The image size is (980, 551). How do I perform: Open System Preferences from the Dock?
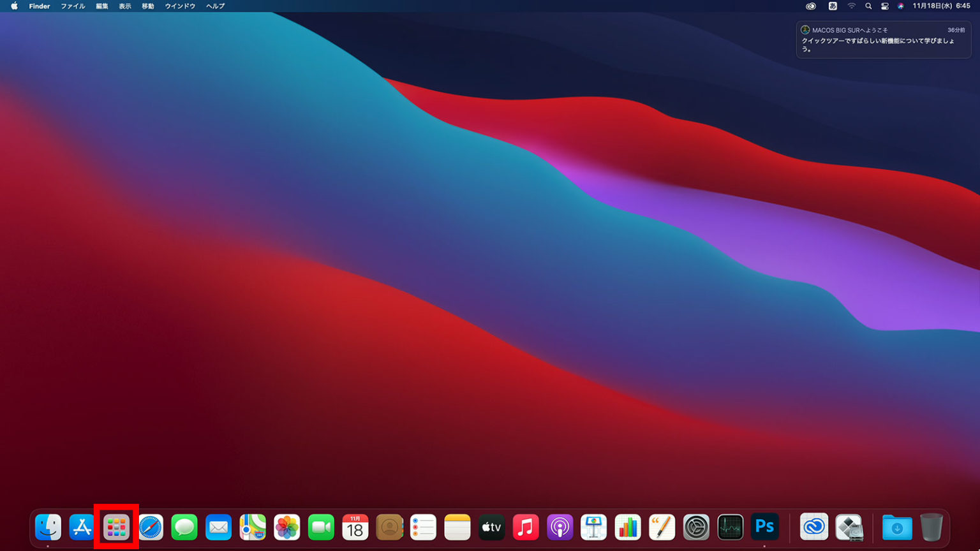click(x=696, y=527)
